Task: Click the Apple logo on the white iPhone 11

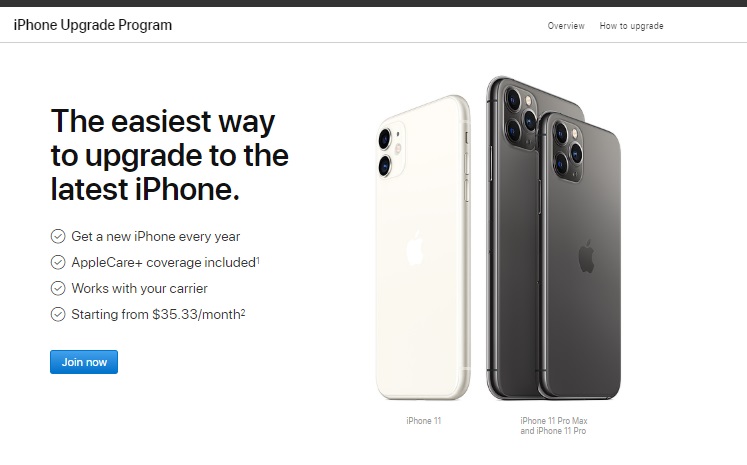Action: (x=414, y=248)
